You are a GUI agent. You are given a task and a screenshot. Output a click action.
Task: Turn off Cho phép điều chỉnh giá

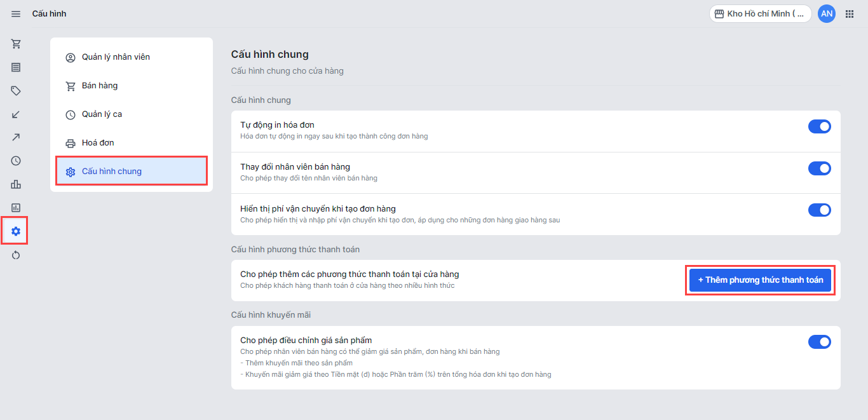pyautogui.click(x=819, y=342)
